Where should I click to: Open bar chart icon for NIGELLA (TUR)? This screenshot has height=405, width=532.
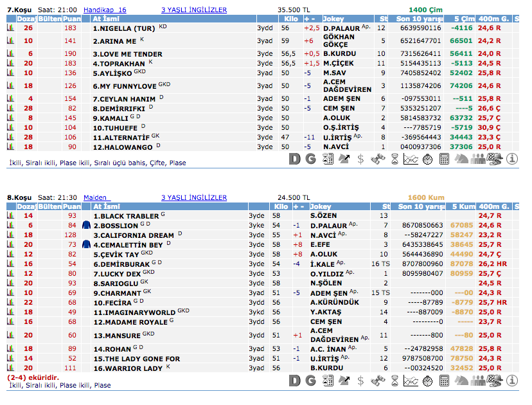tap(10, 28)
